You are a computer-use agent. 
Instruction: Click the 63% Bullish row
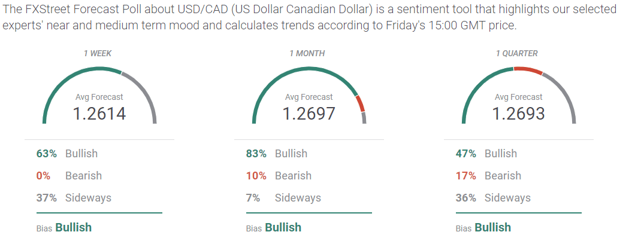pos(67,154)
